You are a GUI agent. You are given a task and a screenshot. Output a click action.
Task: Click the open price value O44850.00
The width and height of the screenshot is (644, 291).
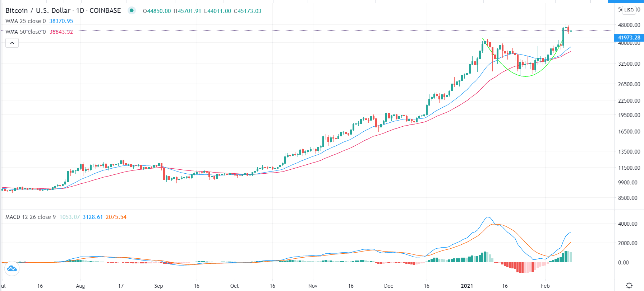(157, 11)
